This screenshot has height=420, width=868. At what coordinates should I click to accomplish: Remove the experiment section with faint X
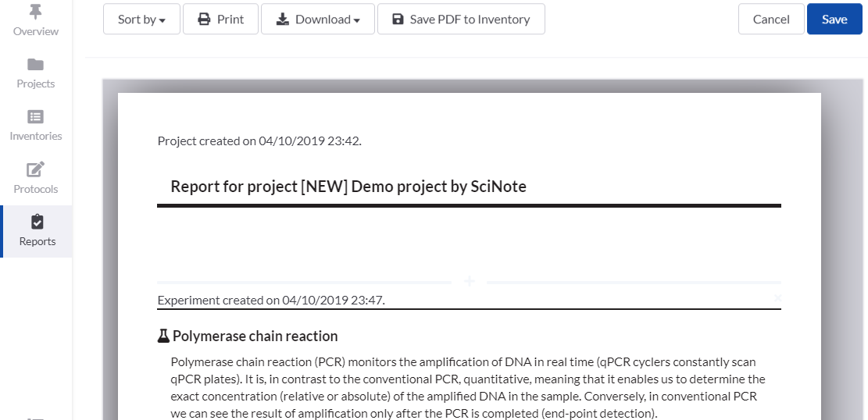coord(777,298)
